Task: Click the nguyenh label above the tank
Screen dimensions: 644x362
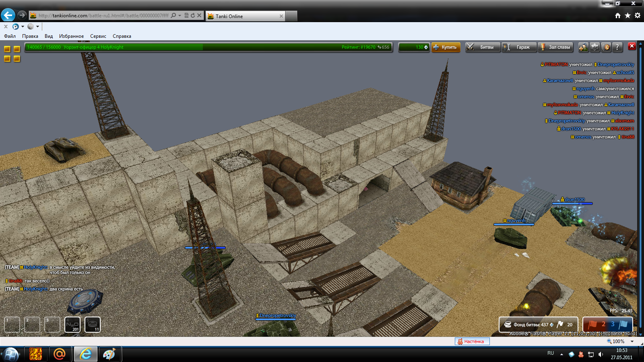Action: (x=516, y=220)
